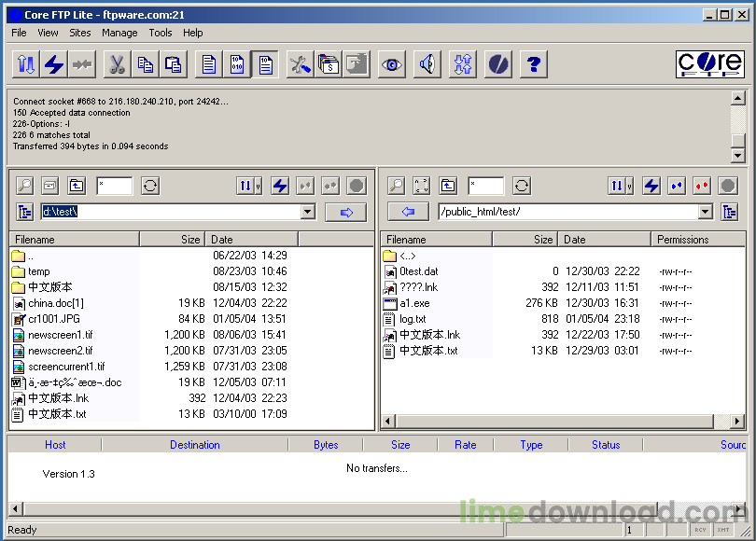The width and height of the screenshot is (756, 541).
Task: Click the refresh icon in the local panel
Action: [149, 186]
